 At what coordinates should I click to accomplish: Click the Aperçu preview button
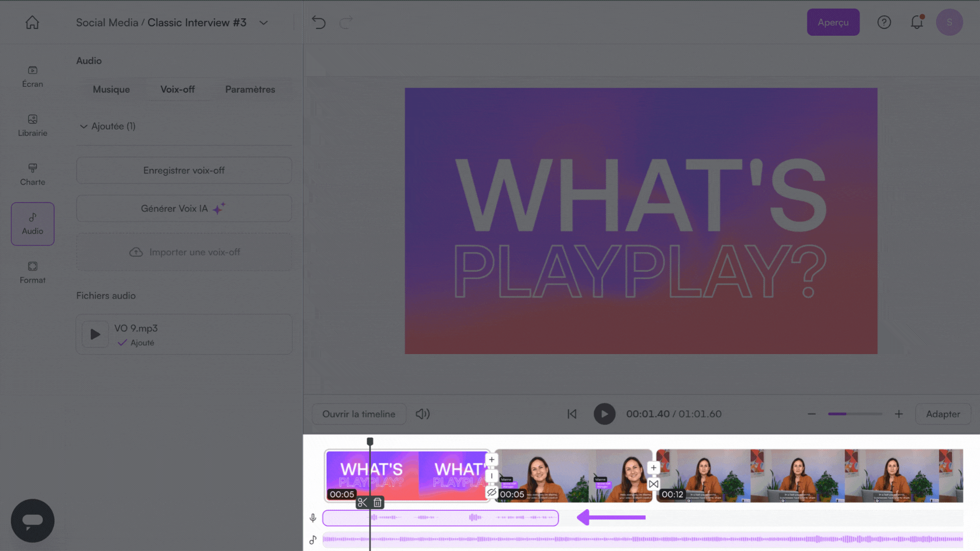833,22
